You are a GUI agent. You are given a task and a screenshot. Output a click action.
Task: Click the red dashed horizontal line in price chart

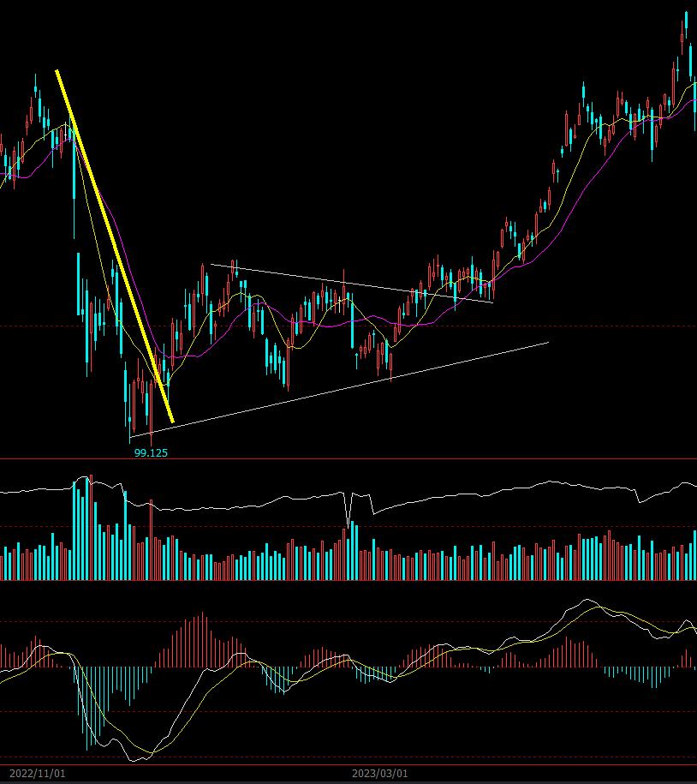514,326
